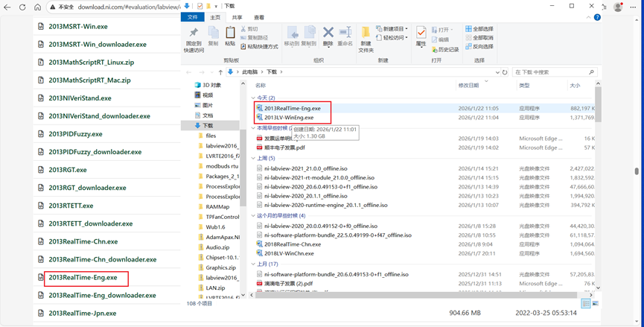Click the search magnifier in Explorer search box

click(x=591, y=72)
